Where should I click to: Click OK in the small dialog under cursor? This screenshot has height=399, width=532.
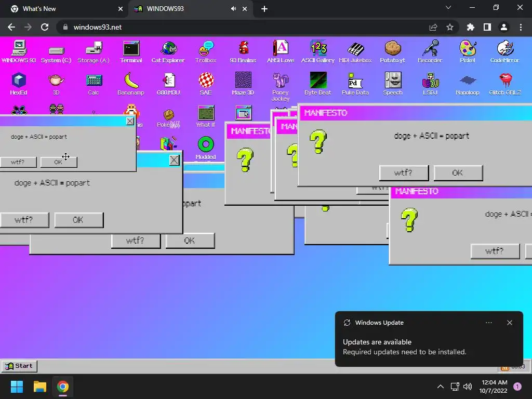(59, 162)
